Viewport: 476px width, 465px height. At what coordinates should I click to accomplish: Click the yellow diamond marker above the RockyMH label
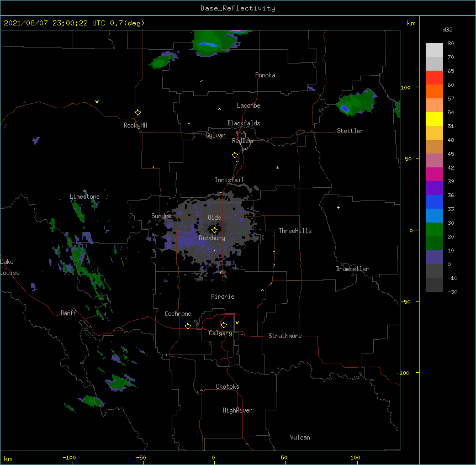coord(138,113)
